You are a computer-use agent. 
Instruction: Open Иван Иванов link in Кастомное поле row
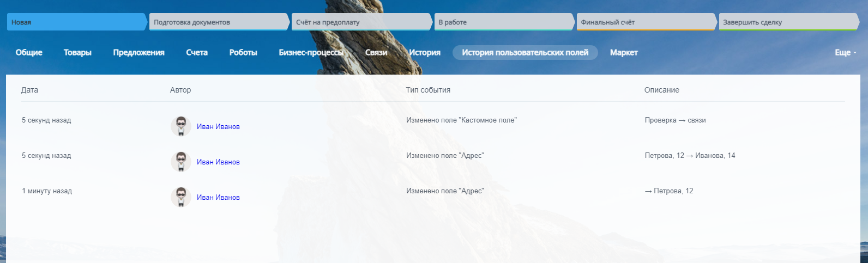[218, 127]
